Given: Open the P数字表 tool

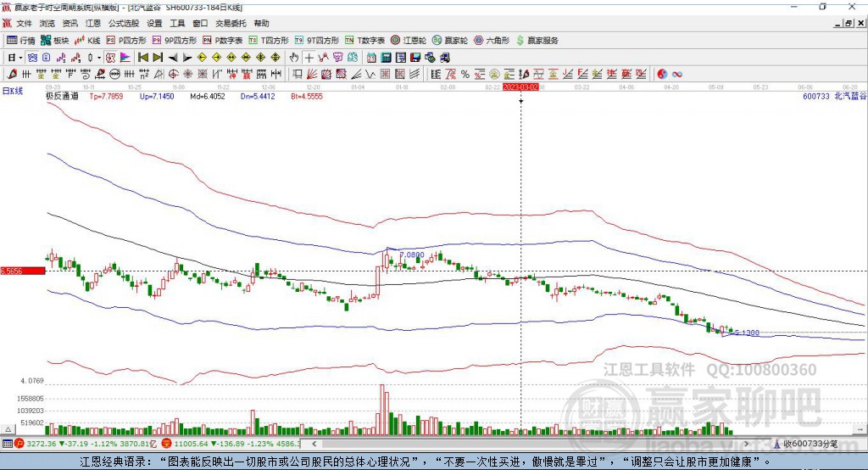Looking at the screenshot, I should point(223,41).
